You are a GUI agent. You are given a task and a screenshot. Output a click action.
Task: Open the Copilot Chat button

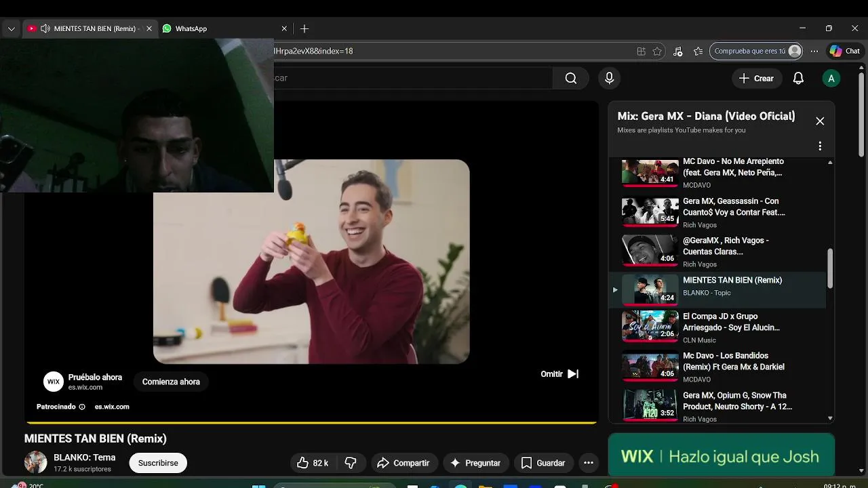tap(845, 51)
